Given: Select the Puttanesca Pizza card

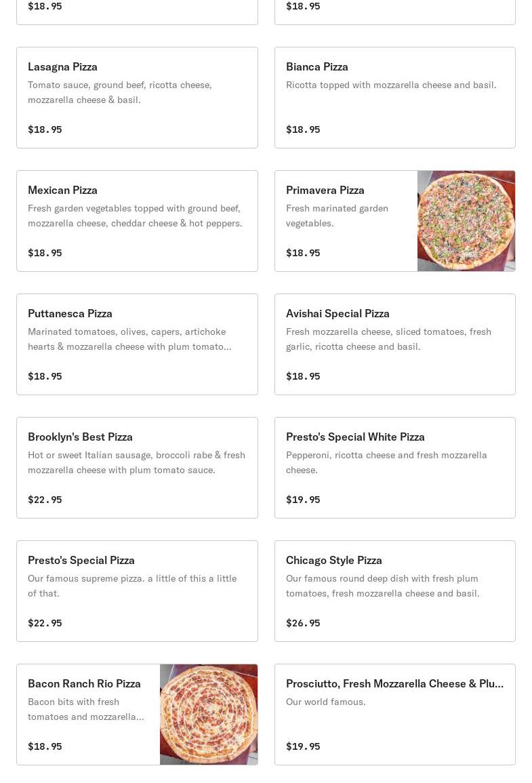Looking at the screenshot, I should [x=138, y=344].
